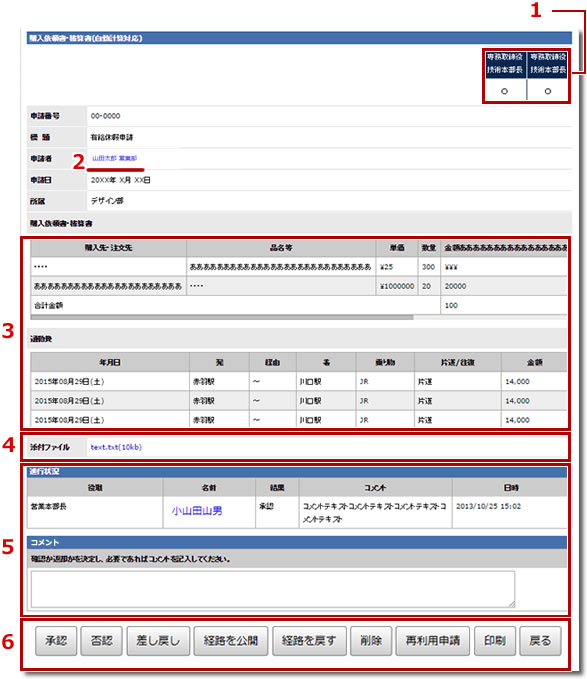Click the comment textarea resize handle

pyautogui.click(x=512, y=604)
